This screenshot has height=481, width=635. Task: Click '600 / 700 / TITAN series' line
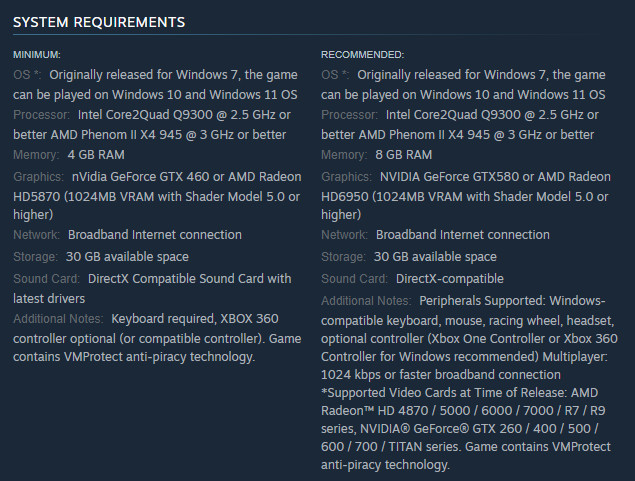point(466,447)
